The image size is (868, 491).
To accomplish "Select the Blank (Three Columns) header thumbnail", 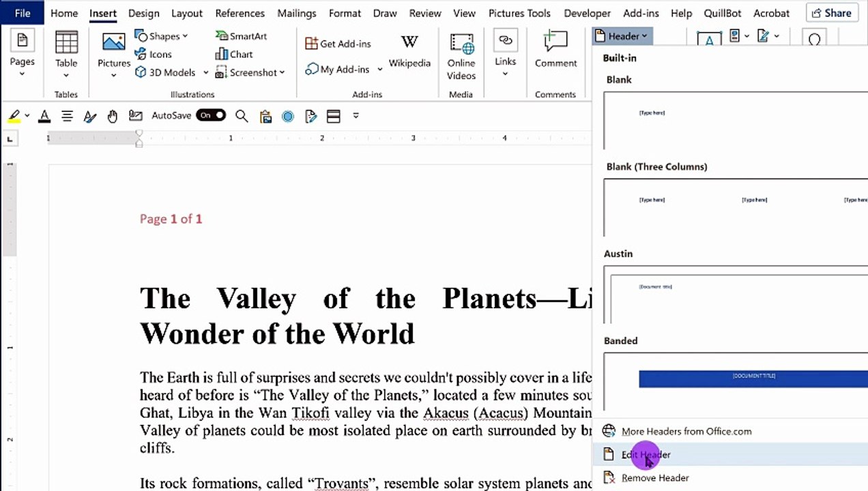I will [x=736, y=207].
